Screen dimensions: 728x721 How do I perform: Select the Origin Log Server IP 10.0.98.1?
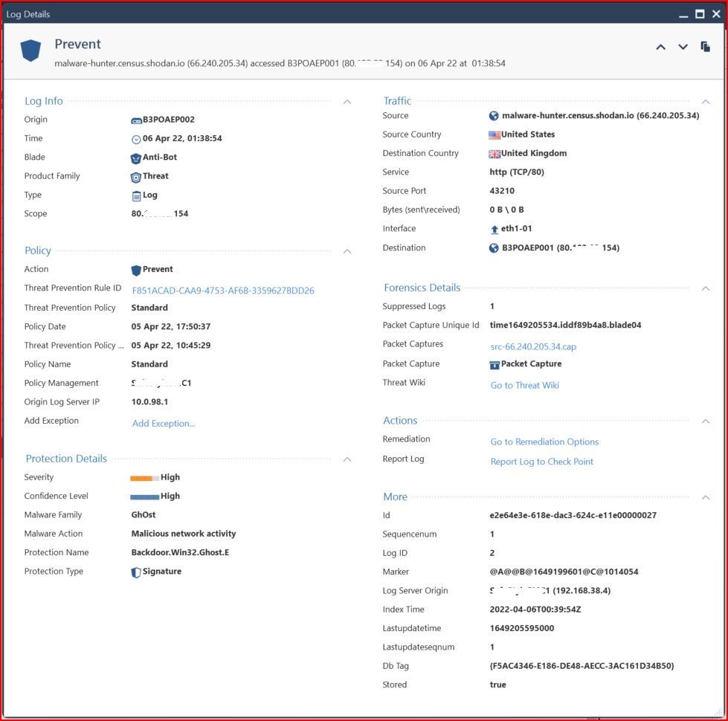(149, 402)
